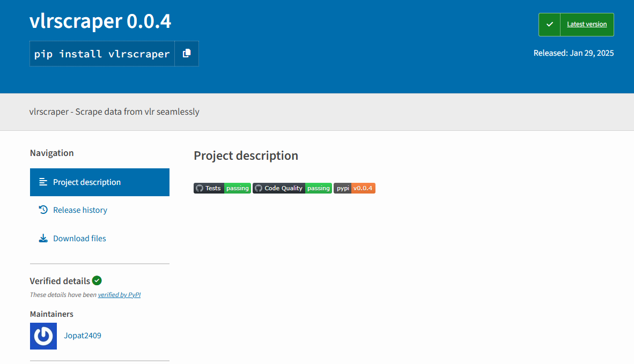Click the GitHub logo on Tests badge
This screenshot has height=364, width=634.
[x=200, y=188]
